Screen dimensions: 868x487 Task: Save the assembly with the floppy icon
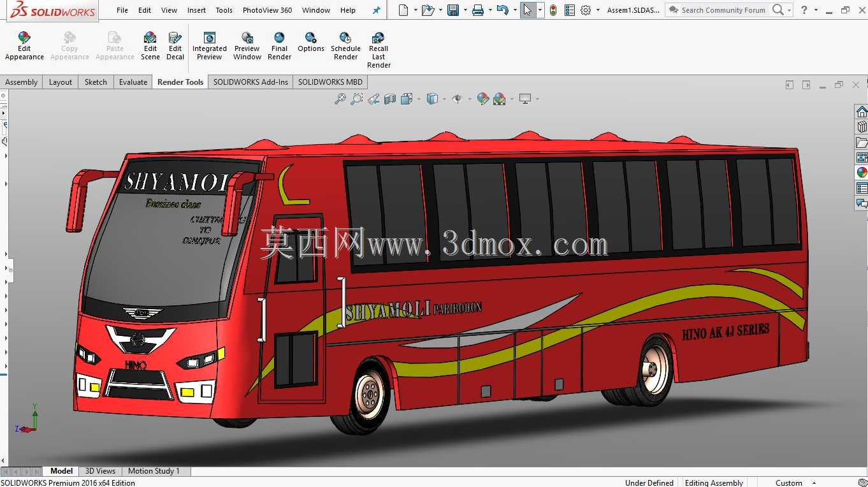point(453,10)
